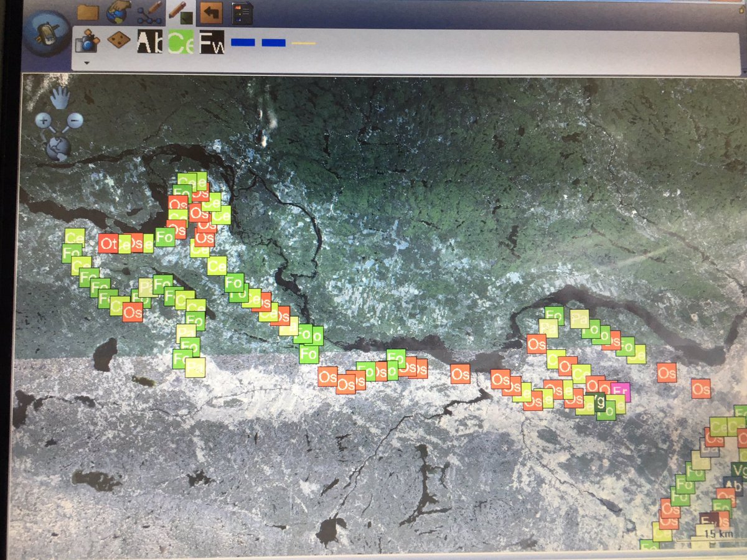Viewport: 747px width, 560px height.
Task: Click the camera with nodes icon
Action: tap(87, 41)
